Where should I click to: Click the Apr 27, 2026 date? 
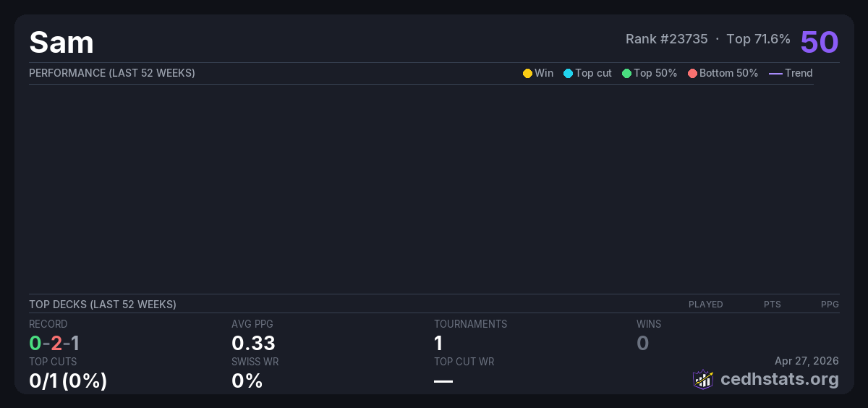coord(807,361)
